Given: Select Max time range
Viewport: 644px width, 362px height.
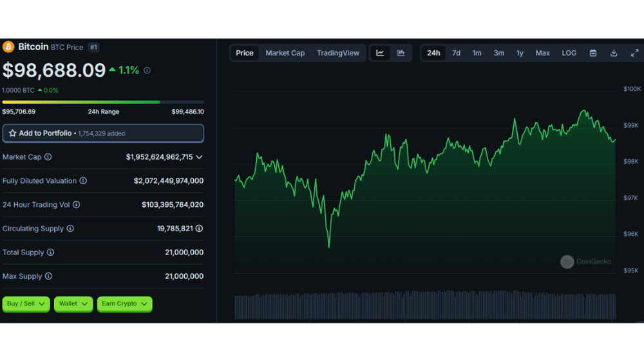Looking at the screenshot, I should (x=542, y=53).
